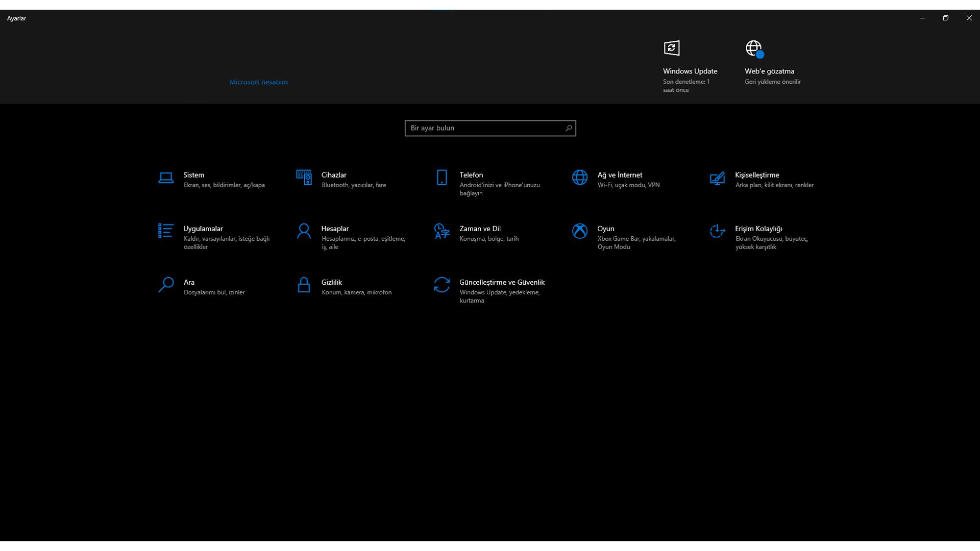Open the Sistem laptop icon
This screenshot has width=980, height=551.
click(x=166, y=178)
